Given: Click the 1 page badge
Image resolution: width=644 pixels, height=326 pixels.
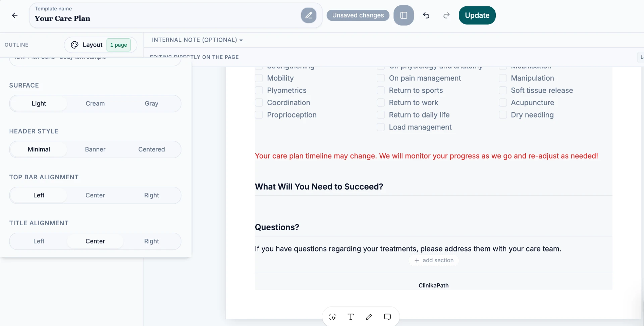Looking at the screenshot, I should tap(119, 45).
